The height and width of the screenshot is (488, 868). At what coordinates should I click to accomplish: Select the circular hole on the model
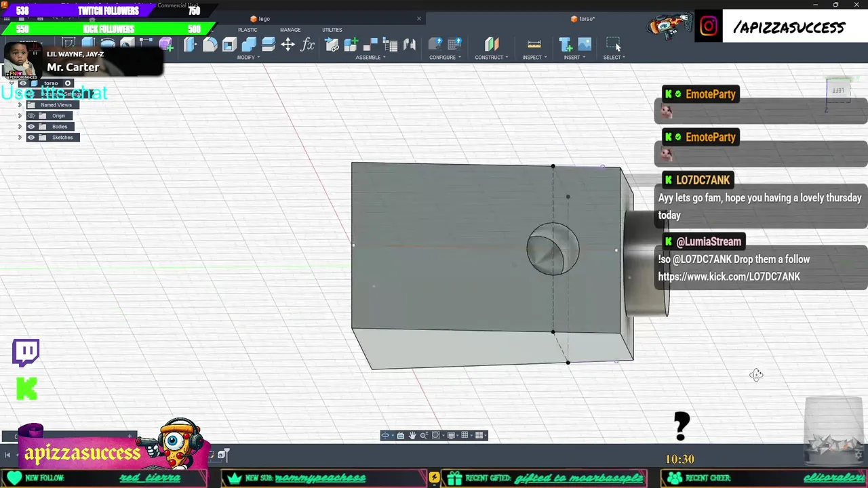point(553,249)
